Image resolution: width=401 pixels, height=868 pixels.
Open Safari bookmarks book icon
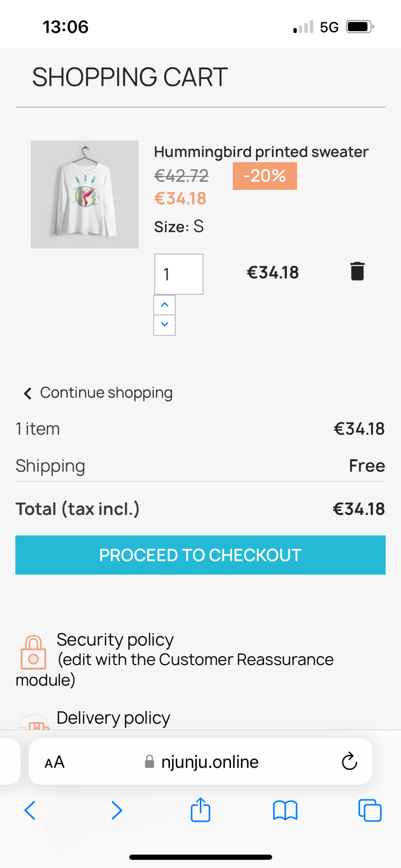285,810
